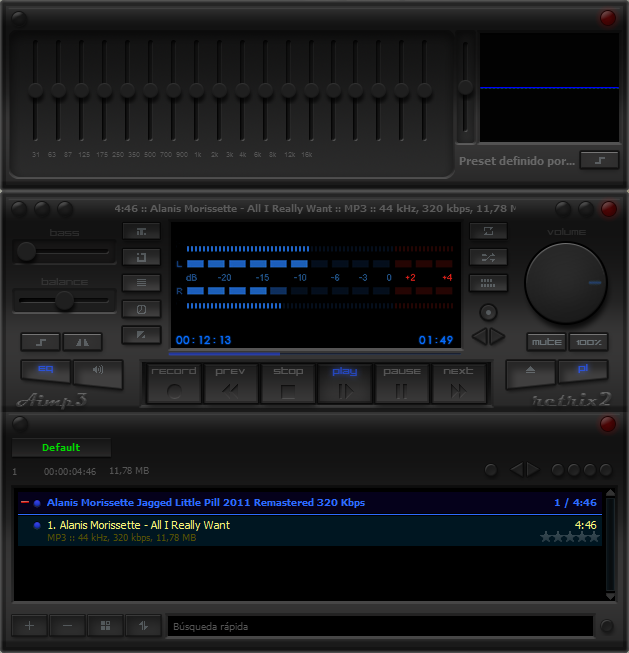Click the left arrow in playlist tab controls
629x653 pixels.
pos(517,470)
